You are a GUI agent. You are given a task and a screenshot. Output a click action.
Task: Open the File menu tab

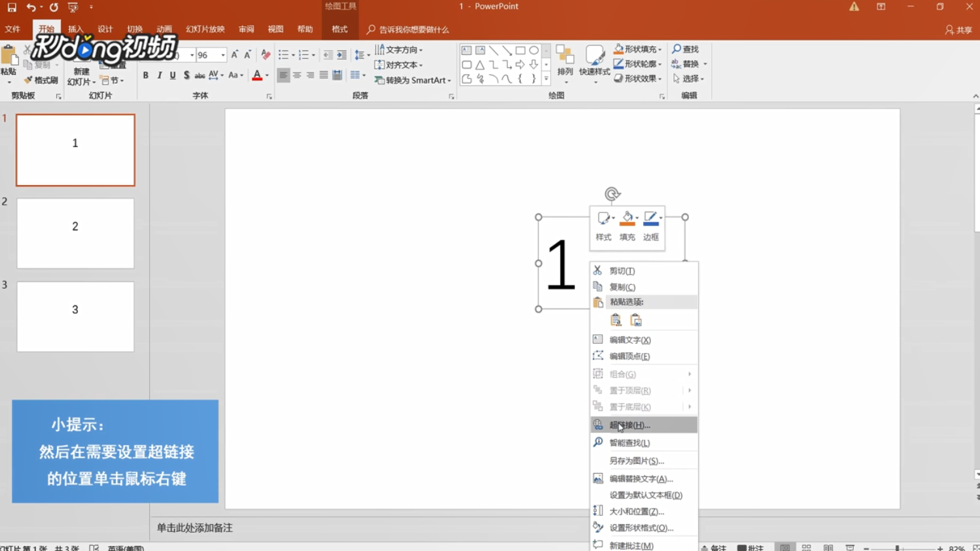(x=12, y=29)
